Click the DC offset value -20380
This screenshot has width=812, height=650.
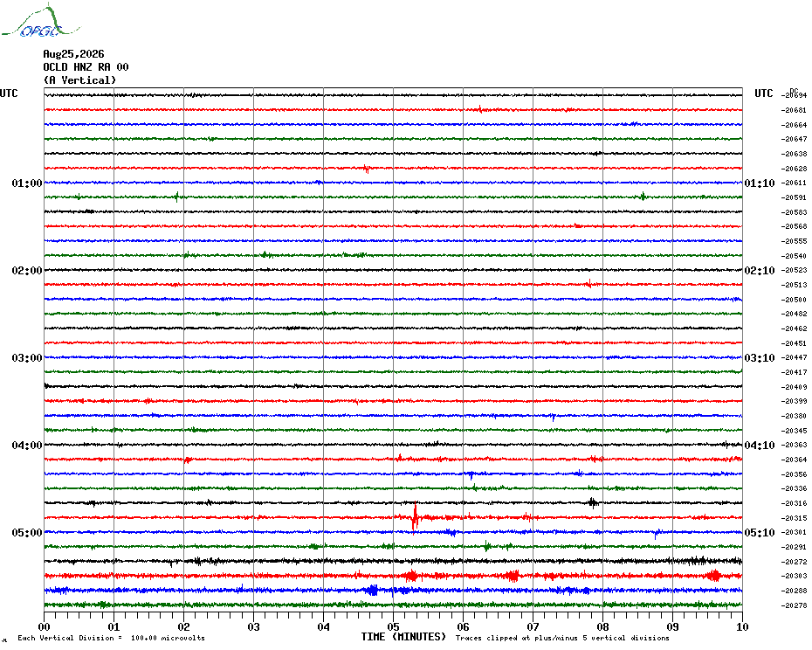(794, 416)
